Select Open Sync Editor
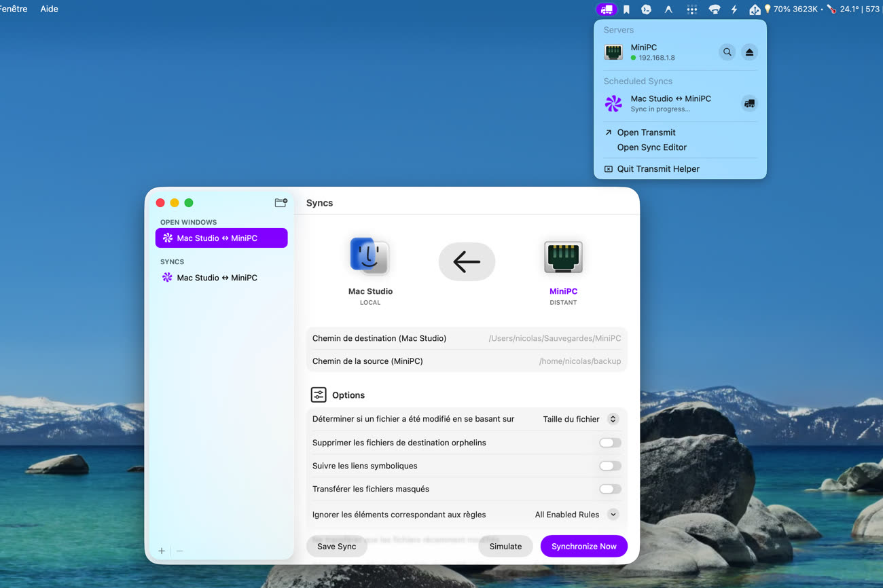The width and height of the screenshot is (883, 588). point(651,147)
